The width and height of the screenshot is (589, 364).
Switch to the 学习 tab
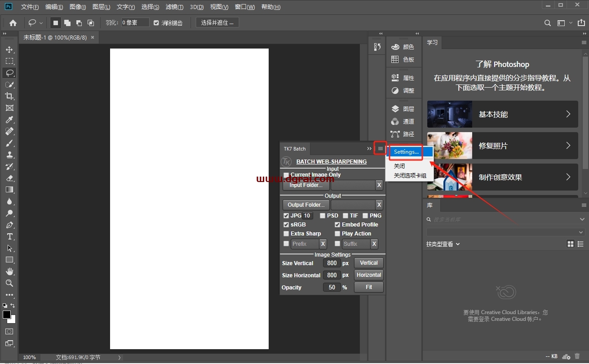pos(432,42)
